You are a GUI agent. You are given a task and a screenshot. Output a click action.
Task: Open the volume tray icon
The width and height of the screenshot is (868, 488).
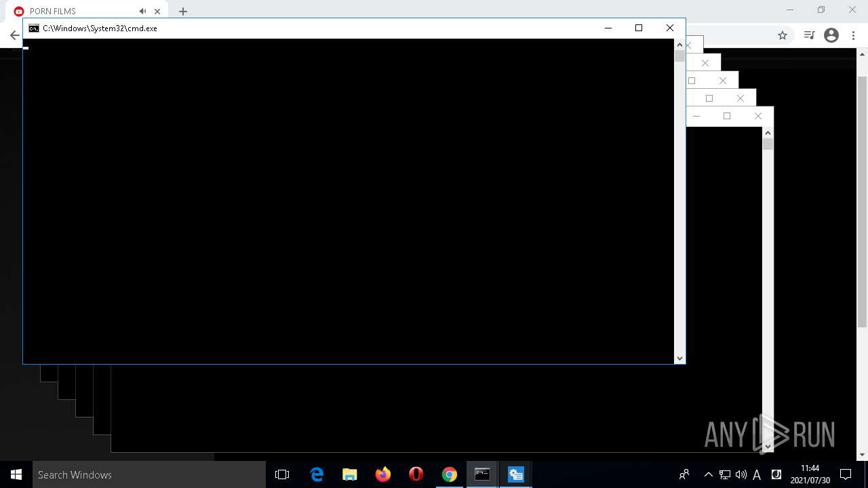741,474
